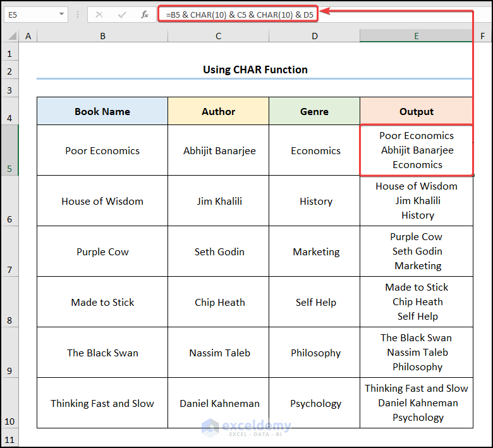Click into the formula bar text
This screenshot has height=448, width=493.
240,15
